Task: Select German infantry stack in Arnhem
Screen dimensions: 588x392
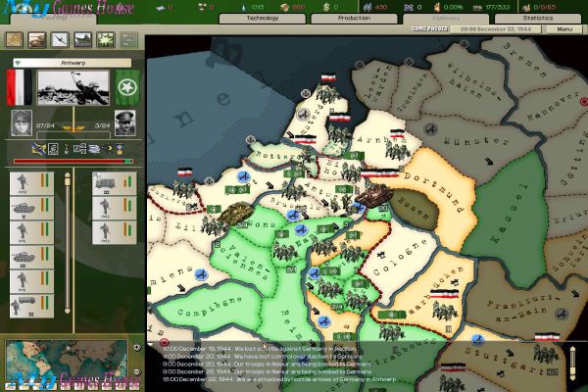Action: (x=398, y=147)
